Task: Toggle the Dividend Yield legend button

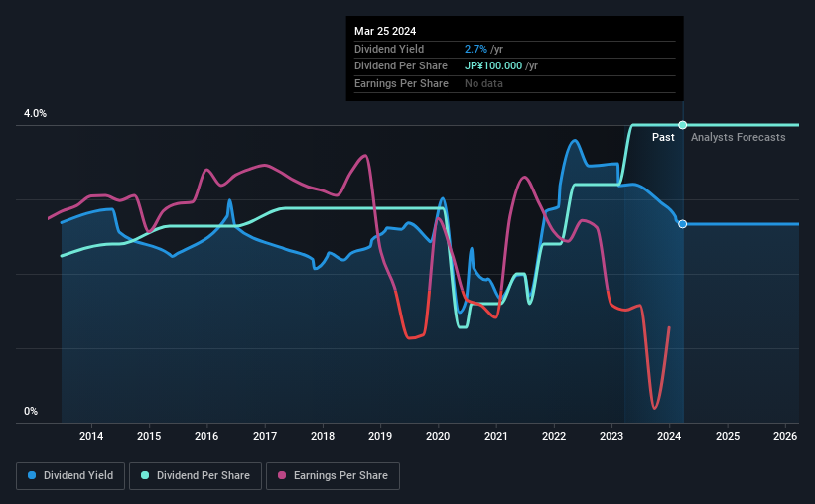Action: click(70, 476)
